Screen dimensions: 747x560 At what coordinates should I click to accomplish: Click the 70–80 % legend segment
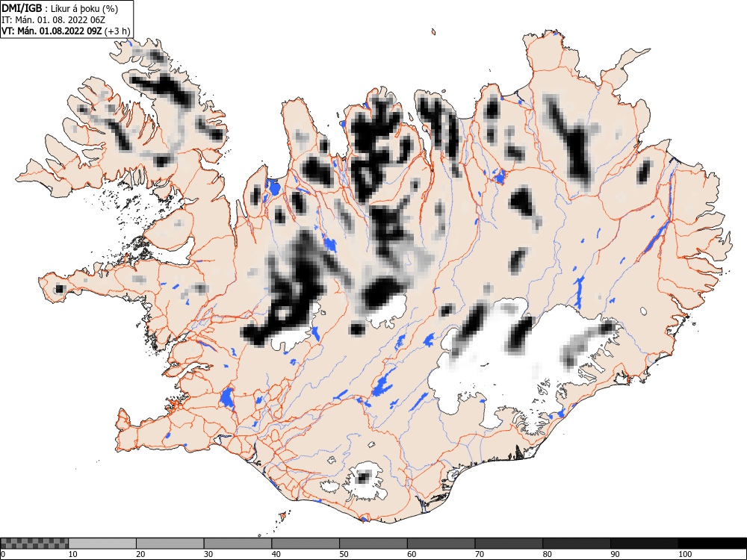[x=509, y=544]
